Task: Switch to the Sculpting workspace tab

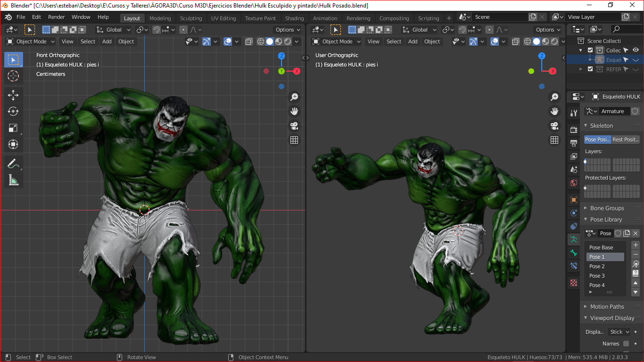Action: click(x=190, y=18)
